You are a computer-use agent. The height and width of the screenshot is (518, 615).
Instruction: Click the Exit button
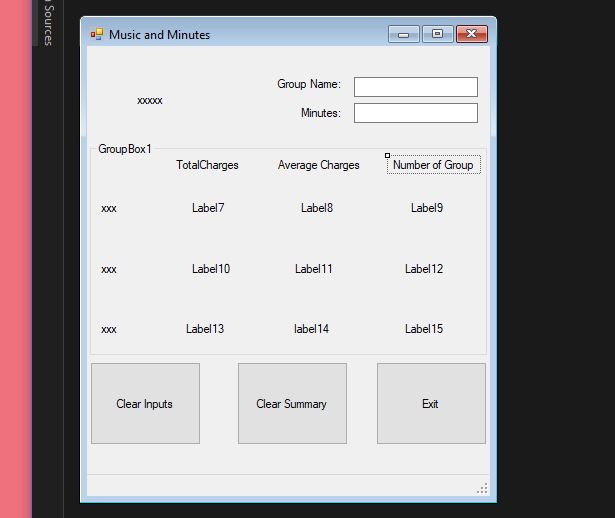pos(431,403)
